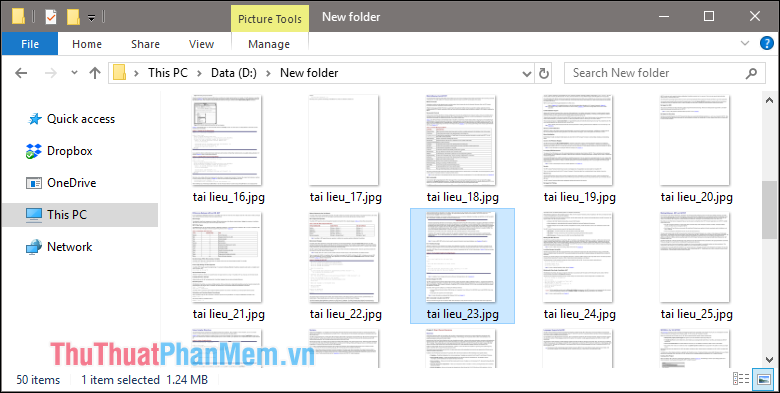Switch to Large icons view in status bar
Image resolution: width=780 pixels, height=393 pixels.
coord(763,379)
